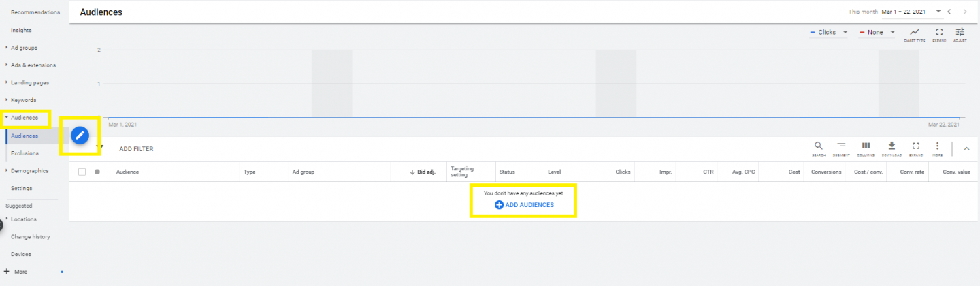Viewport: 980px width, 286px height.
Task: Open the Clicks metric dropdown
Action: pos(828,32)
